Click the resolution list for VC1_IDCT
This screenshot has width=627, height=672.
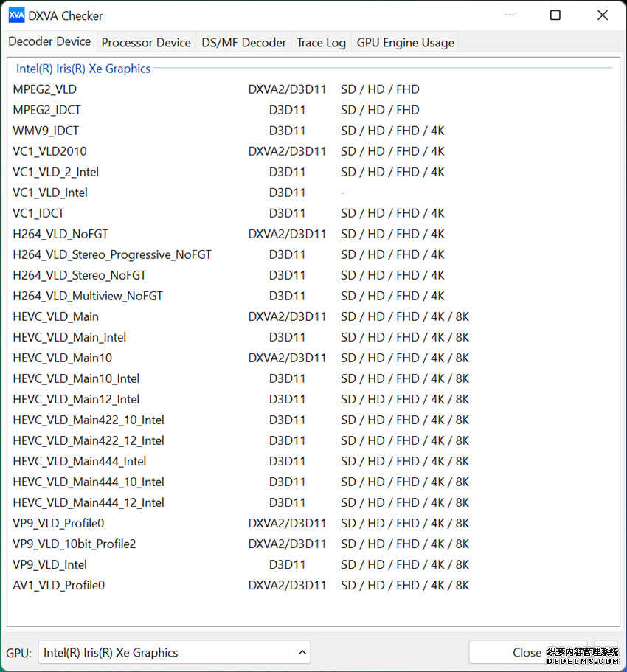tap(392, 213)
